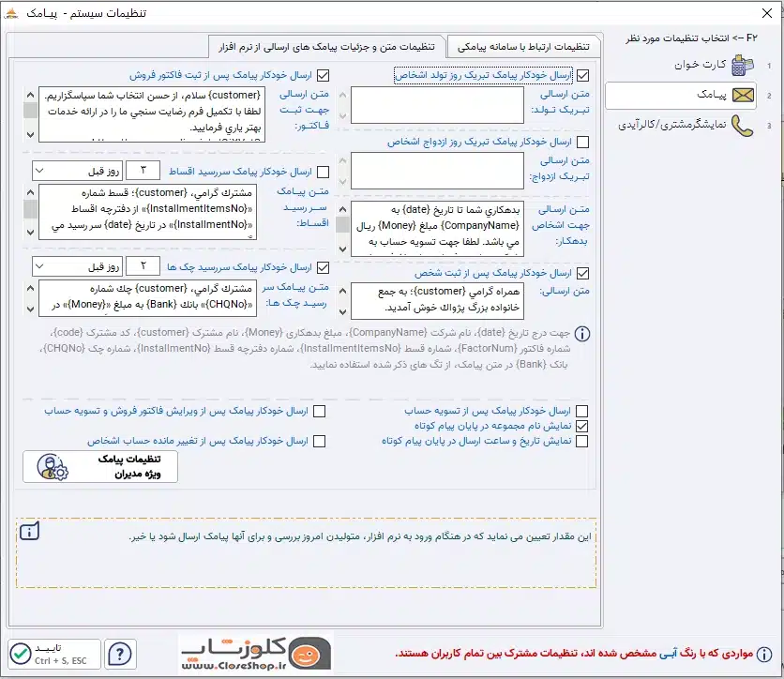The image size is (784, 679).
Task: Select 'پیامک' item in settings list
Action: [x=681, y=95]
